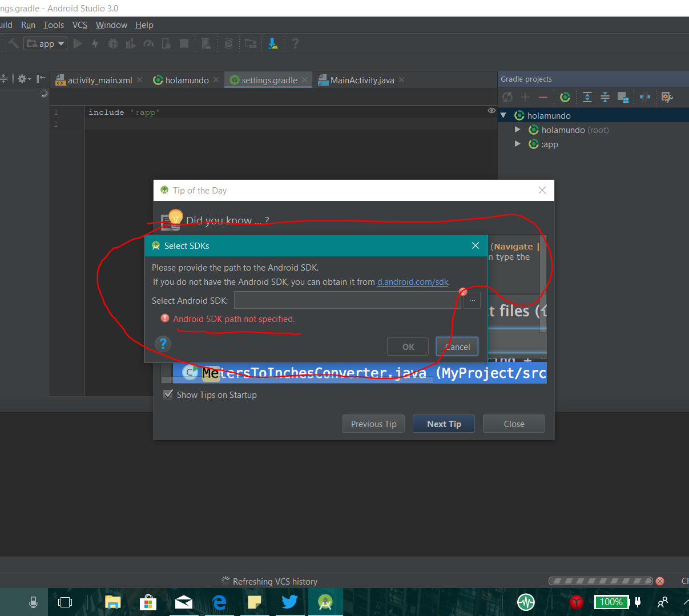
Task: Click OK in Select SDKs dialog
Action: coord(408,347)
